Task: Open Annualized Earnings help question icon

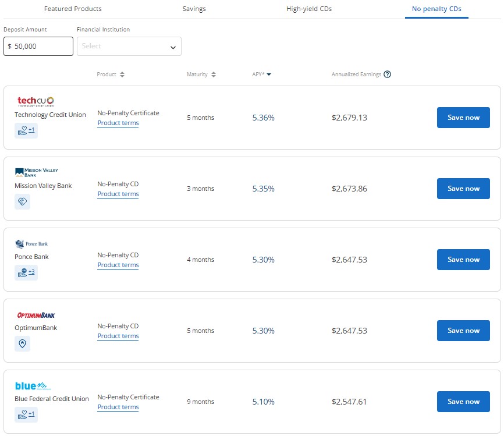Action: pyautogui.click(x=387, y=75)
